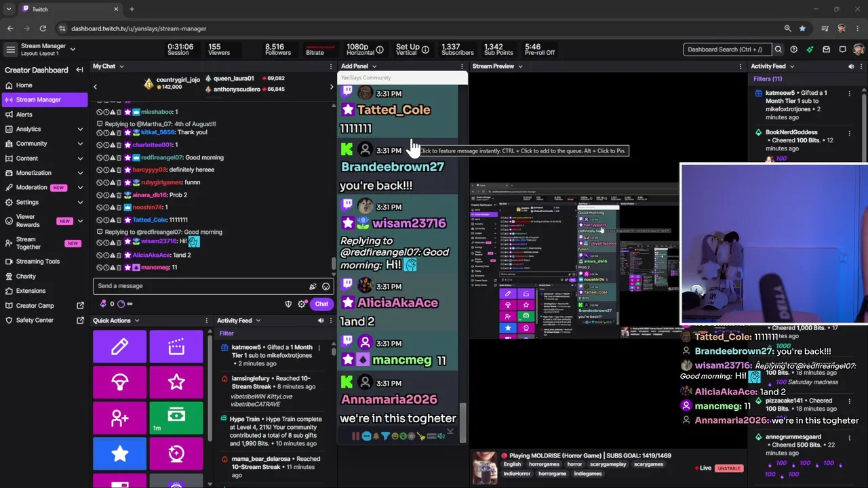The height and width of the screenshot is (488, 868).
Task: Open the Quick Actions dropdown
Action: (x=136, y=321)
